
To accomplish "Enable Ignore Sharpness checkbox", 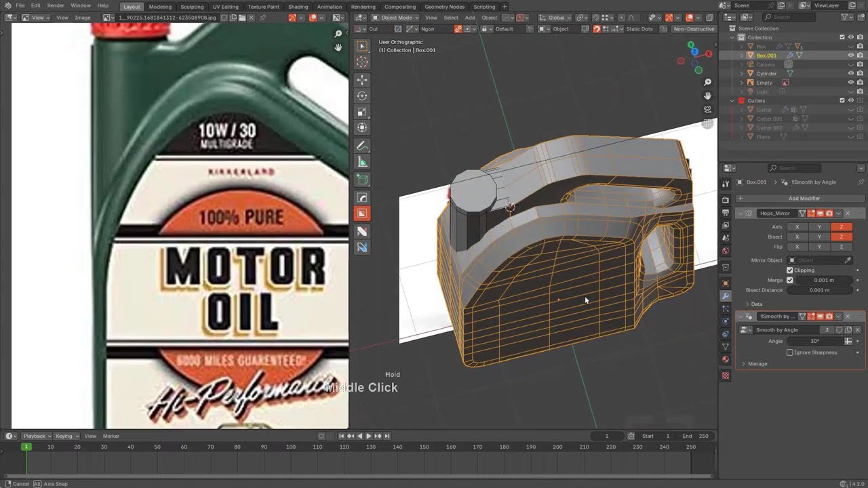I will point(790,352).
